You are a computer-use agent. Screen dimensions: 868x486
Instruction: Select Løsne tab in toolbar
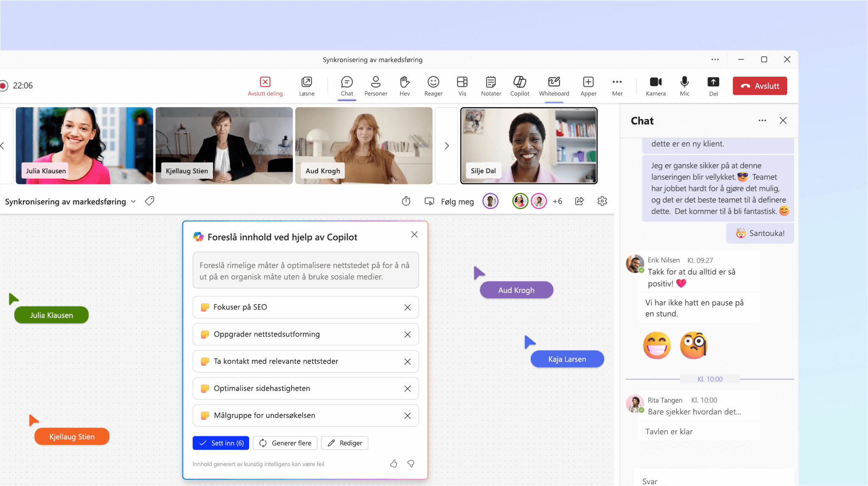coord(307,86)
